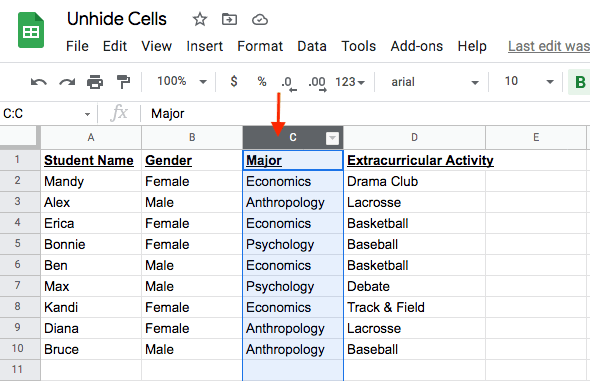Select the Extracurricular Activity header cell
This screenshot has height=381, width=590.
(414, 160)
